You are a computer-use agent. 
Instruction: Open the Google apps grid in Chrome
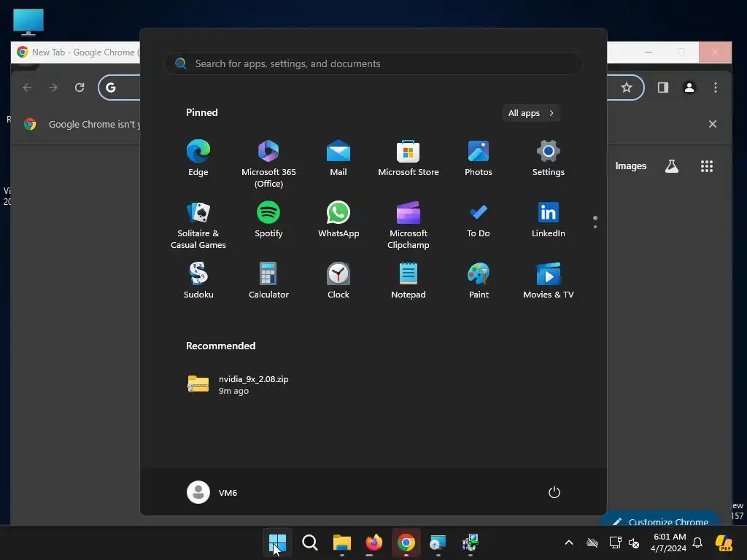707,166
